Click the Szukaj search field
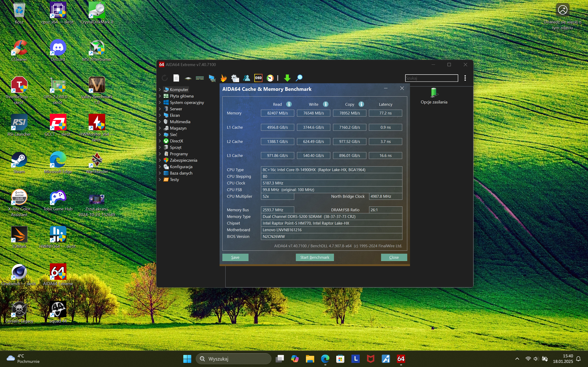The width and height of the screenshot is (588, 367). click(431, 78)
